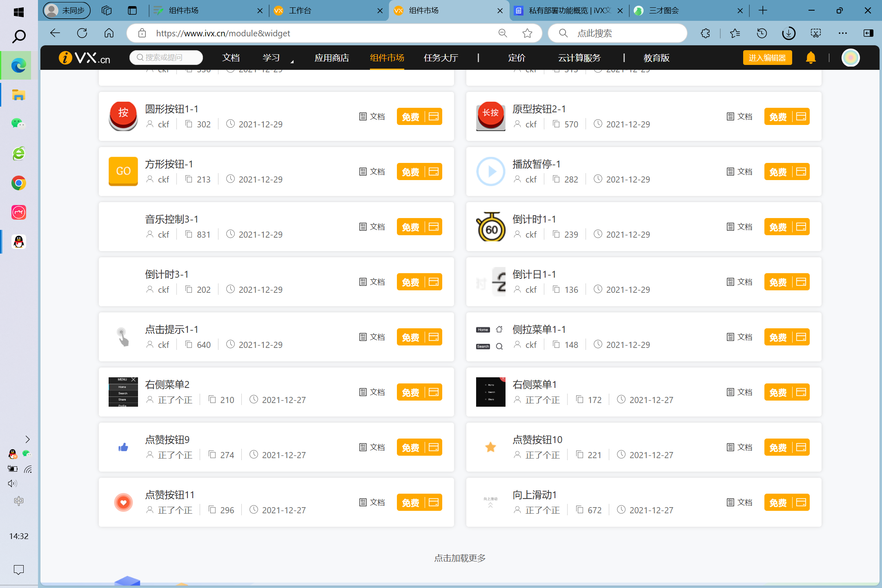Open browser settings ellipsis menu
Viewport: 882px width, 588px height.
(842, 33)
